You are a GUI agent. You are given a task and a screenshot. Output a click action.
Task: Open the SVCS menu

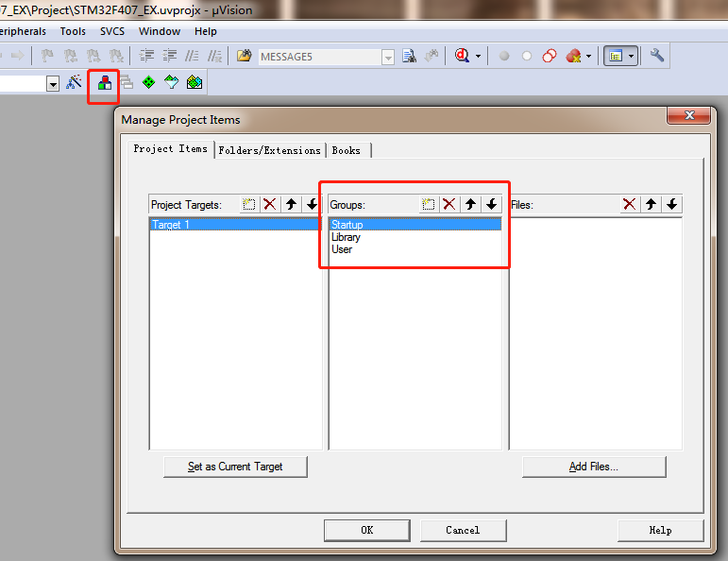(112, 31)
